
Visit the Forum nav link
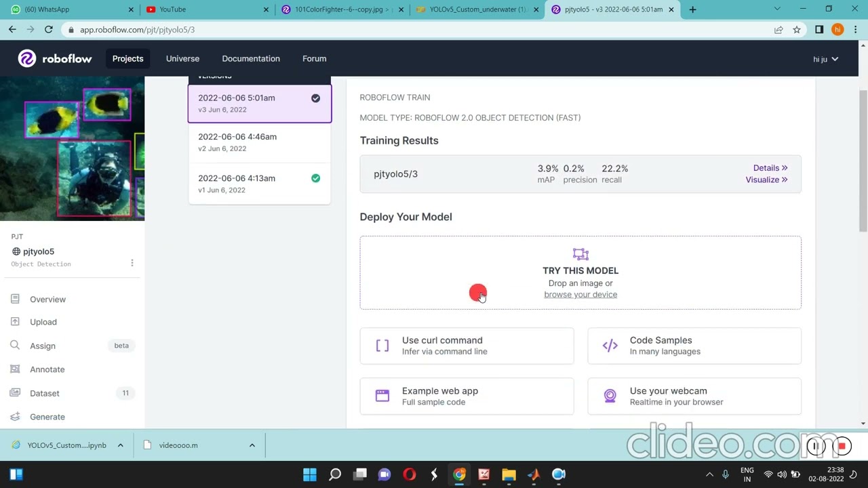click(315, 59)
